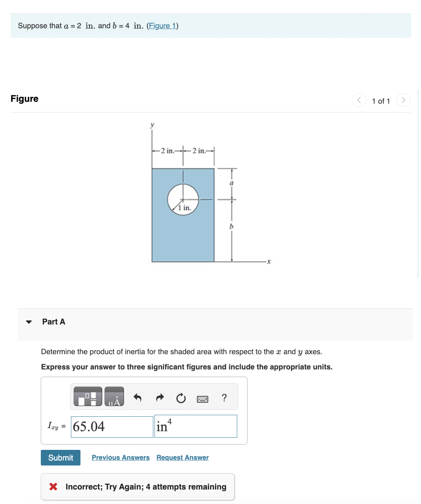Open the Figure 1 link
Viewport: 421px width, 504px height.
[x=162, y=26]
